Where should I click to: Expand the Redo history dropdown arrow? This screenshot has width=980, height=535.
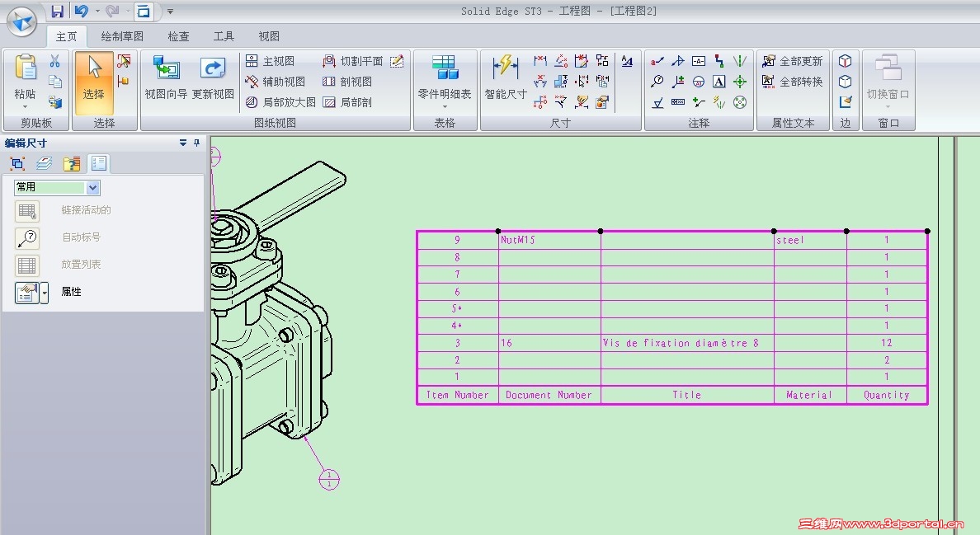128,11
